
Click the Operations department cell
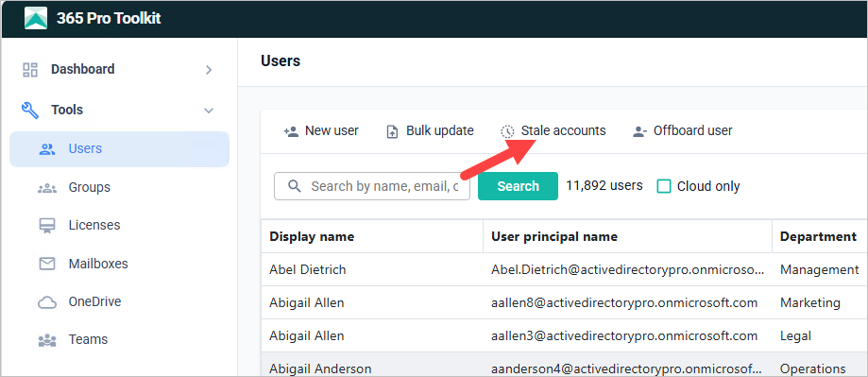pos(819,365)
